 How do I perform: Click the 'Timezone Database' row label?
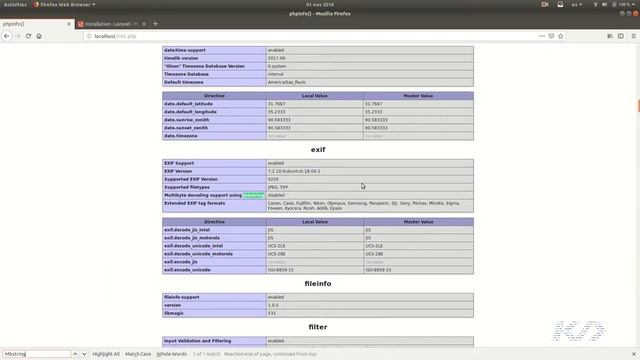(x=187, y=74)
